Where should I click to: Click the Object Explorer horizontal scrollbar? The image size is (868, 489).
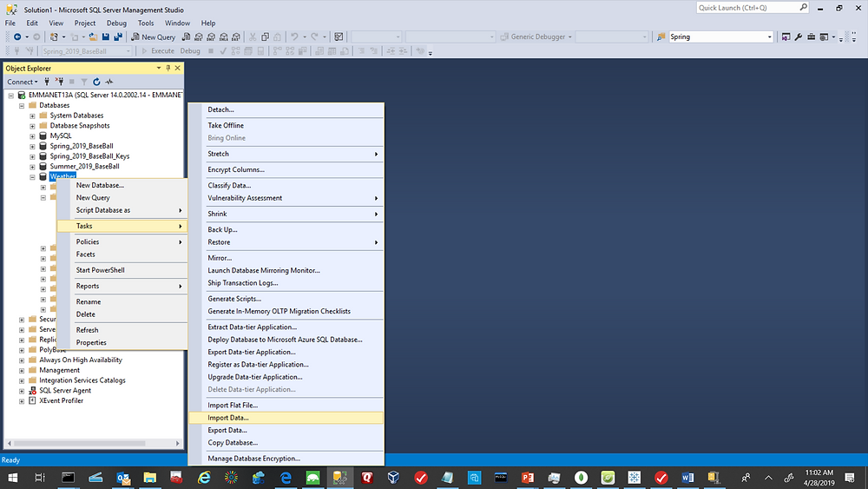[x=80, y=444]
